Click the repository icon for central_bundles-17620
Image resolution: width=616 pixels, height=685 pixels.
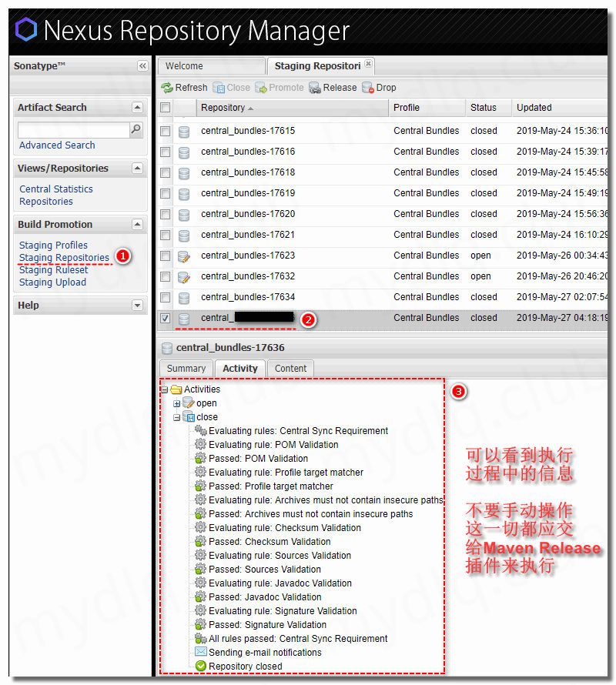[x=184, y=215]
